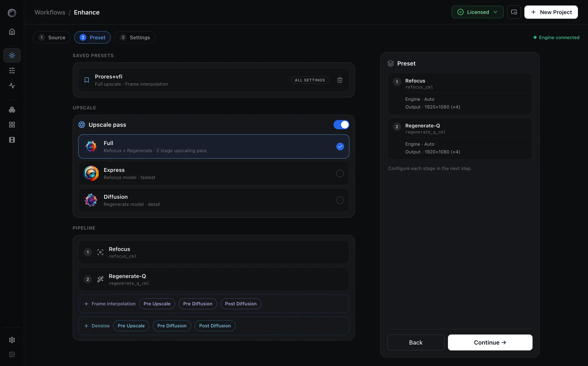Click the Regenerate-Q magic wand icon
This screenshot has width=588, height=366.
tap(100, 279)
